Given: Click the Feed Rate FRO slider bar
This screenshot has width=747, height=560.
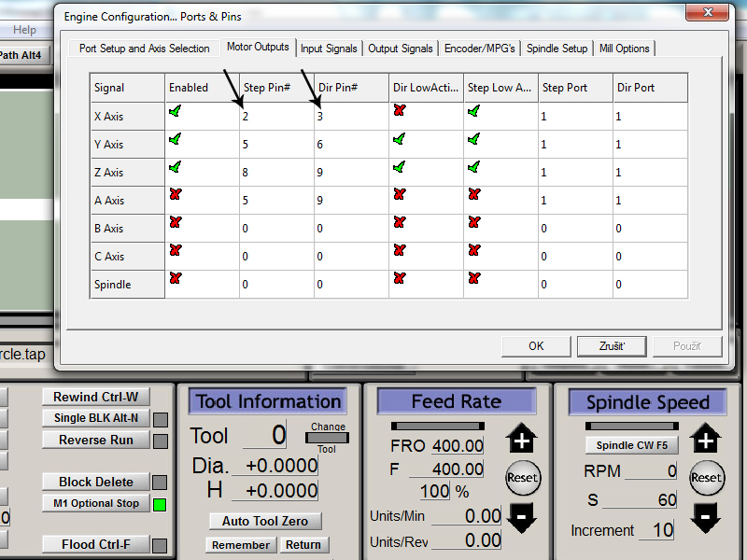Looking at the screenshot, I should [436, 427].
